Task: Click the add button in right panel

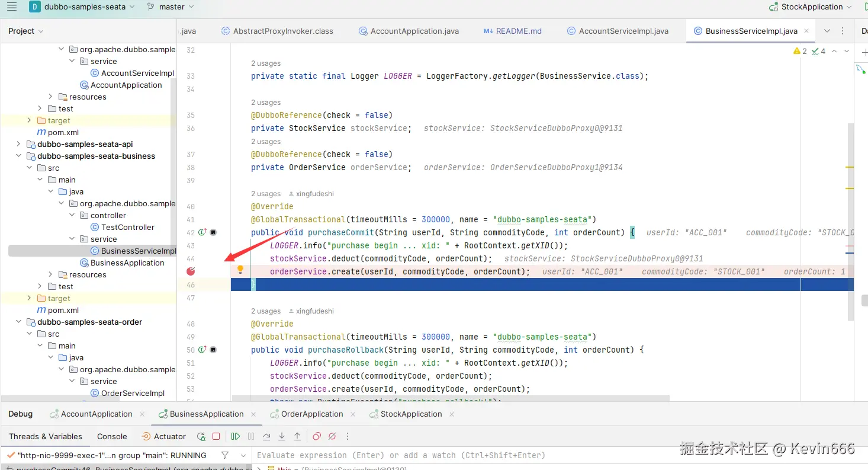Action: pyautogui.click(x=864, y=53)
